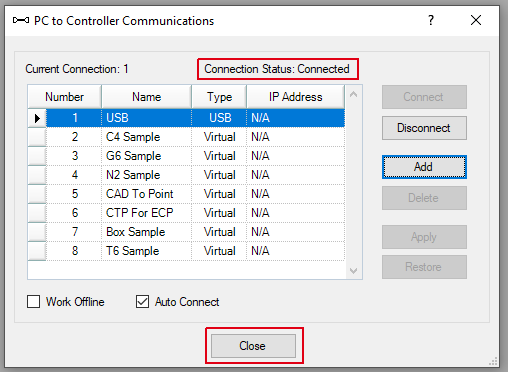
Task: Click the USB name cell in row 1
Action: 146,118
